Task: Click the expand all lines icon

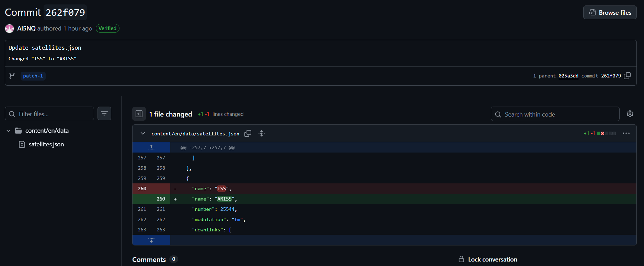Action: 262,133
